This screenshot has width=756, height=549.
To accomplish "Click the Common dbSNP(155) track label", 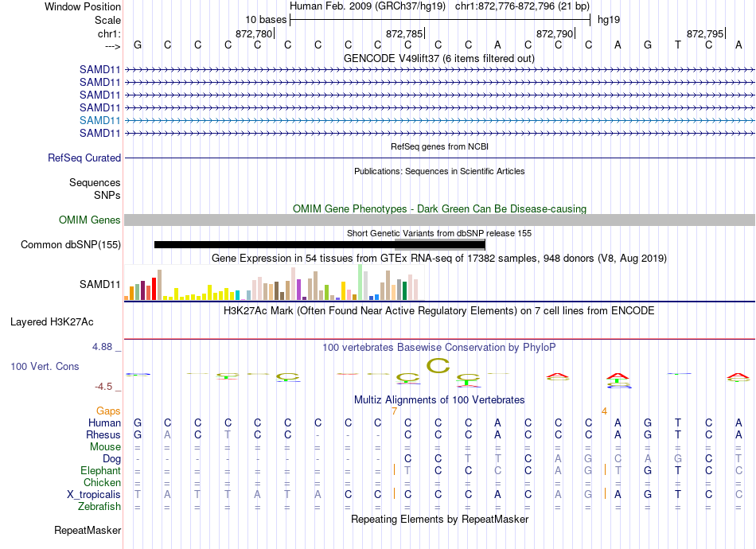I will coord(70,244).
